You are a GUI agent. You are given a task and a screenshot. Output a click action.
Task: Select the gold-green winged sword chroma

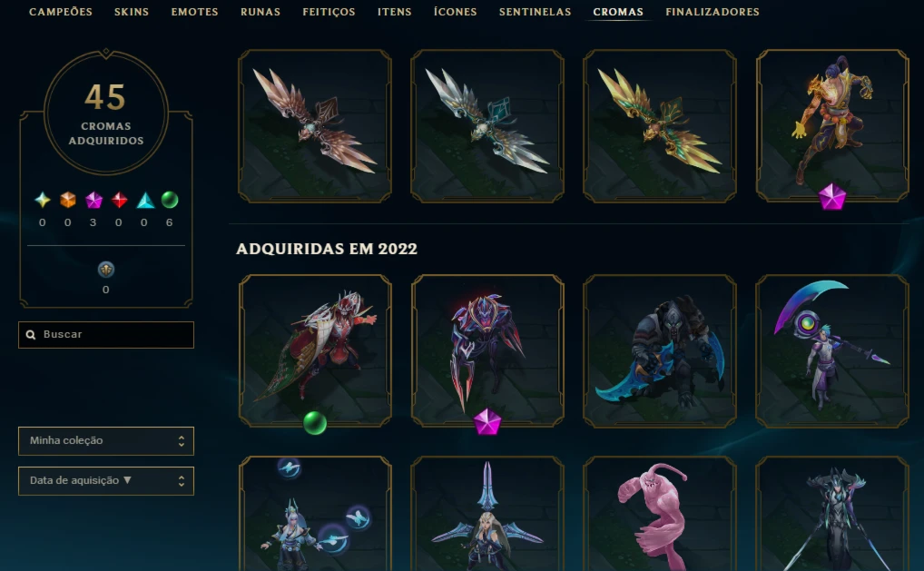pyautogui.click(x=659, y=125)
